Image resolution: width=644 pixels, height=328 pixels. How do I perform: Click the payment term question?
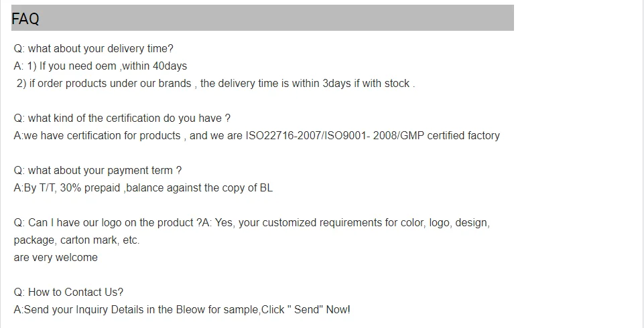coord(97,171)
